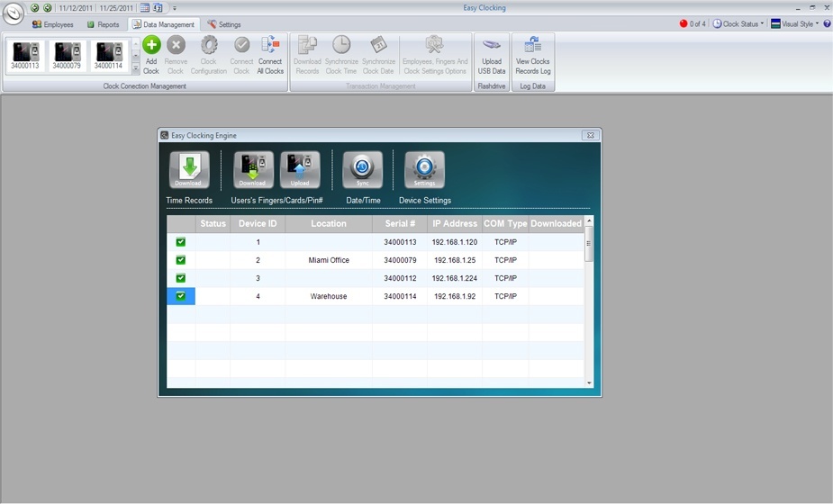Click the Remove Clock icon
The width and height of the screenshot is (833, 504).
coord(176,46)
